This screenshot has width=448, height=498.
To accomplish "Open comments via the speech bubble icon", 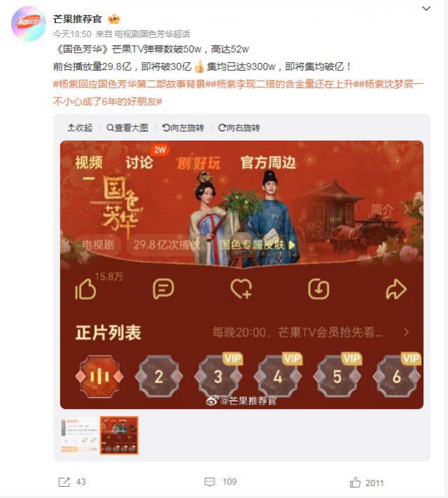I will coord(209,482).
